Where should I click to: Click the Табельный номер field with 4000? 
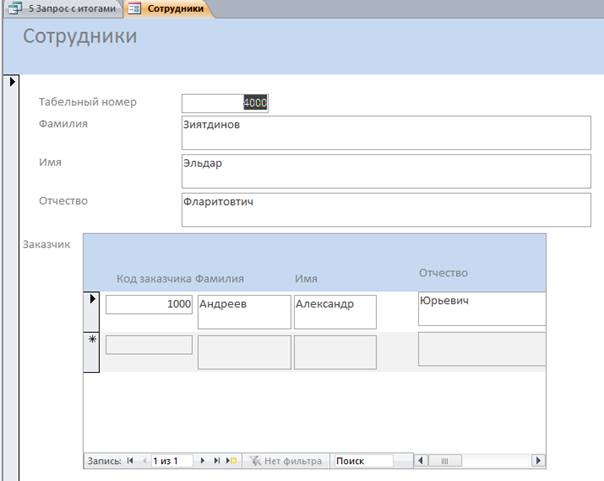point(225,103)
